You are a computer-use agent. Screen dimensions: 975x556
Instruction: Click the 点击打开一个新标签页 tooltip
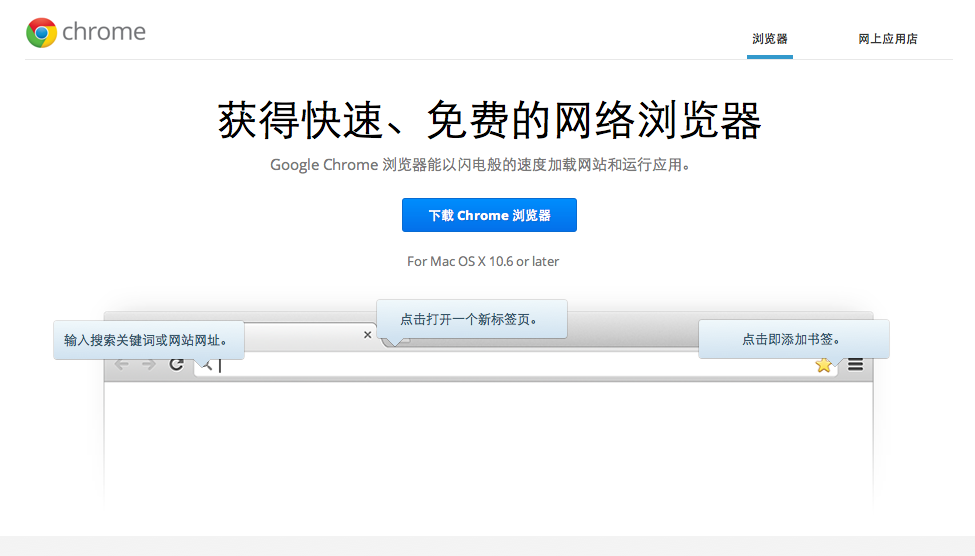(471, 319)
